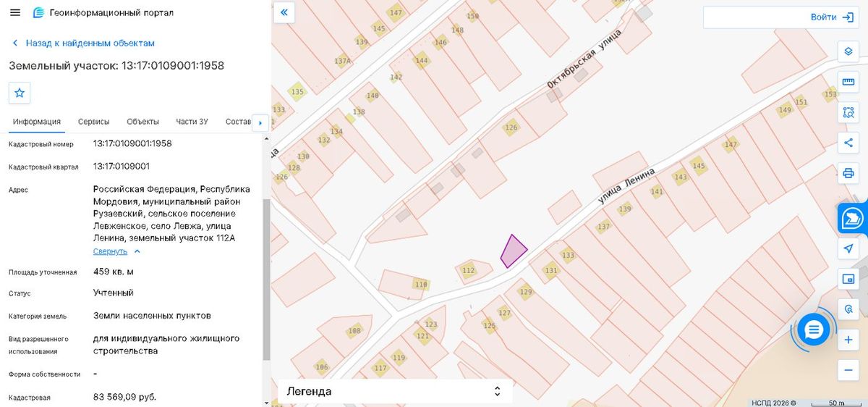Select the Информация tab
This screenshot has width=868, height=407.
(36, 122)
